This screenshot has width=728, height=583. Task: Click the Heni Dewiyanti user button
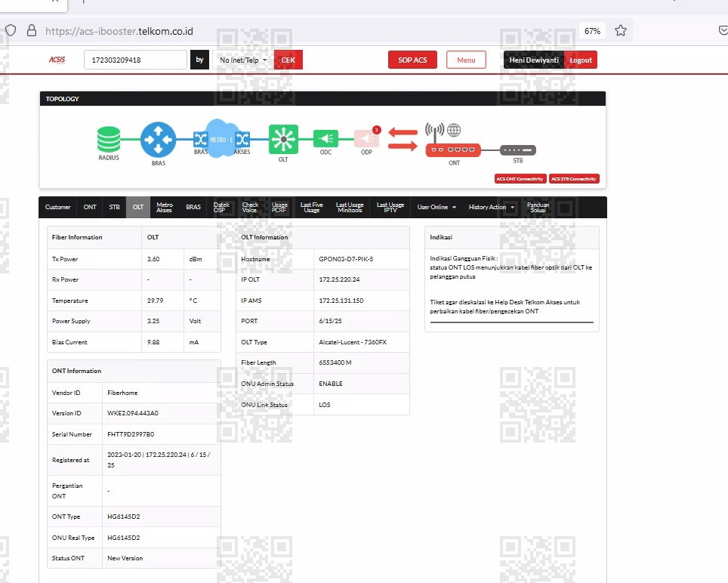[534, 60]
